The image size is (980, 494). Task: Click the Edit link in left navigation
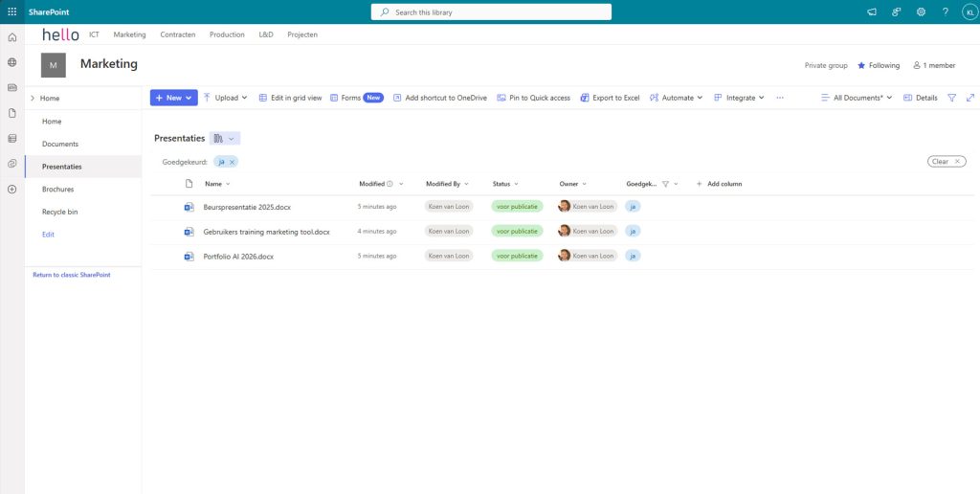(48, 235)
